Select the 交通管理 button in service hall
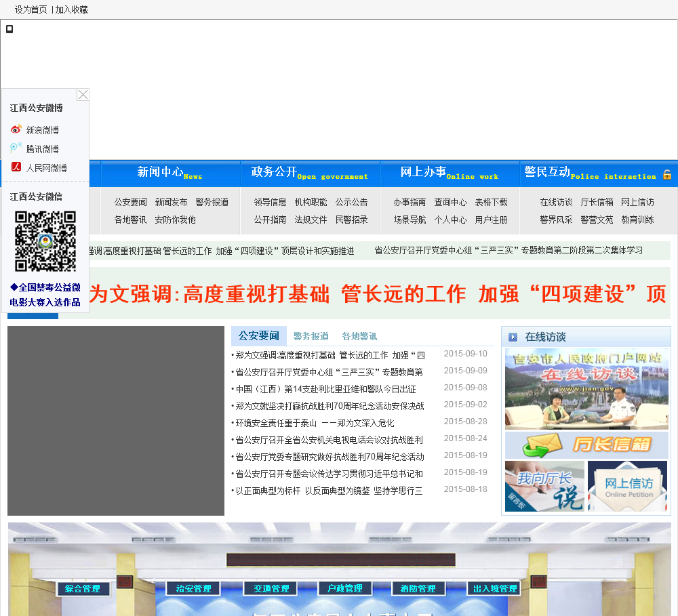Screen dimensions: 678x616 coord(271,589)
